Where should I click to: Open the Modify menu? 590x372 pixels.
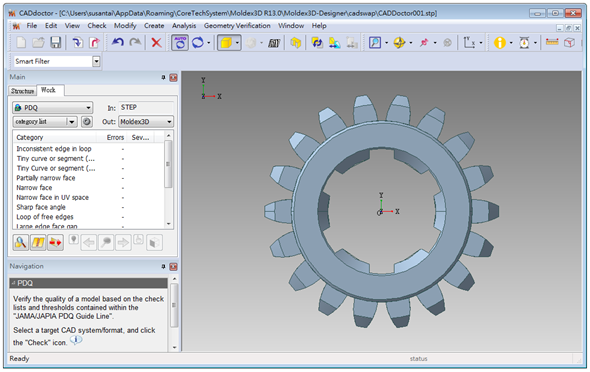pyautogui.click(x=125, y=26)
